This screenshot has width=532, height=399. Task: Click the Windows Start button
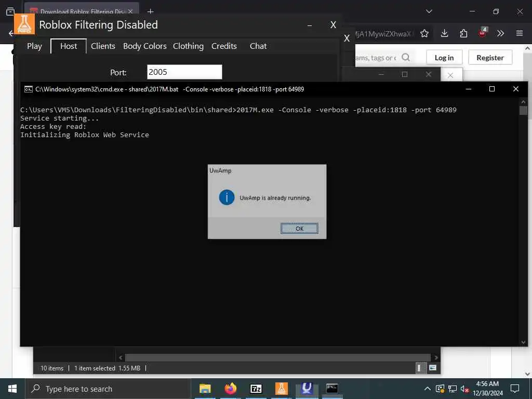pos(12,389)
